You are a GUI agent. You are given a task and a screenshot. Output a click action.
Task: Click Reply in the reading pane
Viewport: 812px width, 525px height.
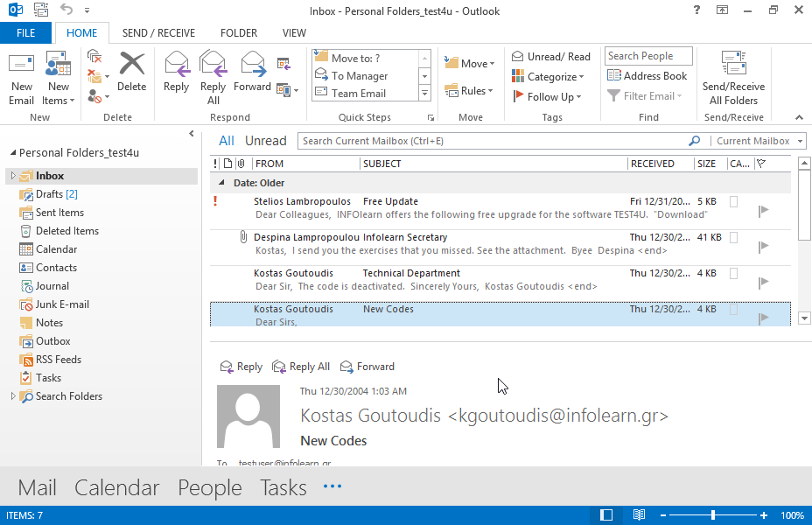241,367
